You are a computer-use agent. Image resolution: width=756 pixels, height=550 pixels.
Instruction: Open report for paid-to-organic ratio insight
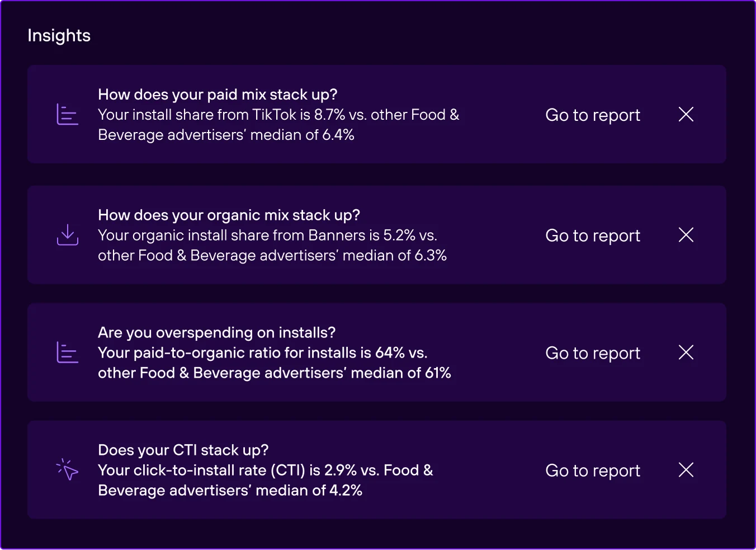[593, 353]
